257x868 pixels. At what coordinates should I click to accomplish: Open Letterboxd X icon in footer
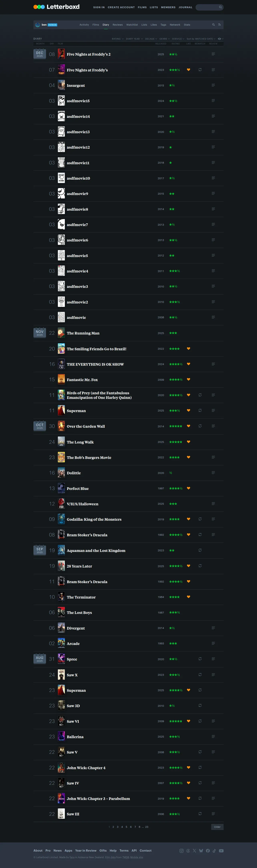click(x=194, y=851)
